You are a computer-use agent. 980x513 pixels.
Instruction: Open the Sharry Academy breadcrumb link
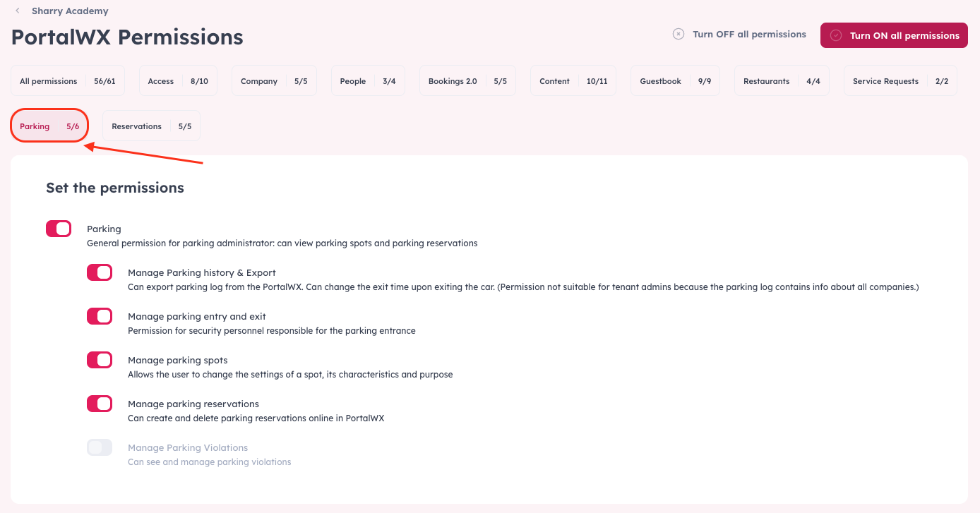tap(70, 11)
